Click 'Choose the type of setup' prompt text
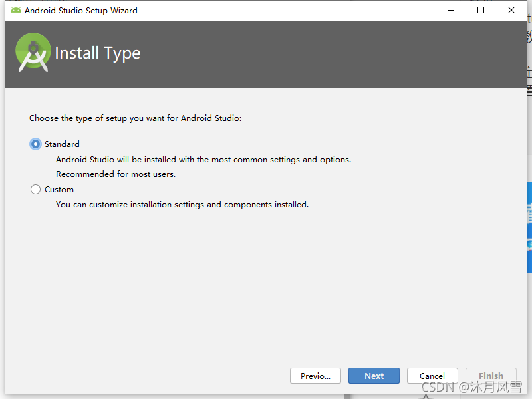This screenshot has height=399, width=532. pos(136,118)
